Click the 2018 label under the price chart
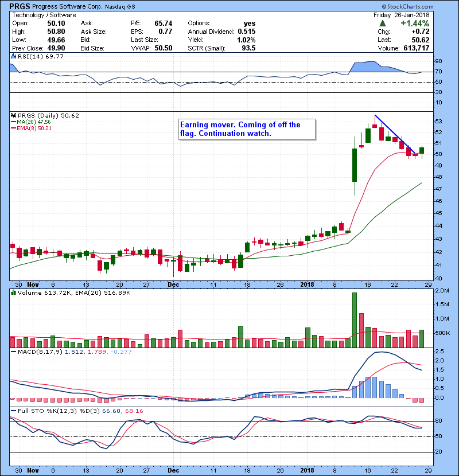Image resolution: width=459 pixels, height=476 pixels. coord(307,285)
